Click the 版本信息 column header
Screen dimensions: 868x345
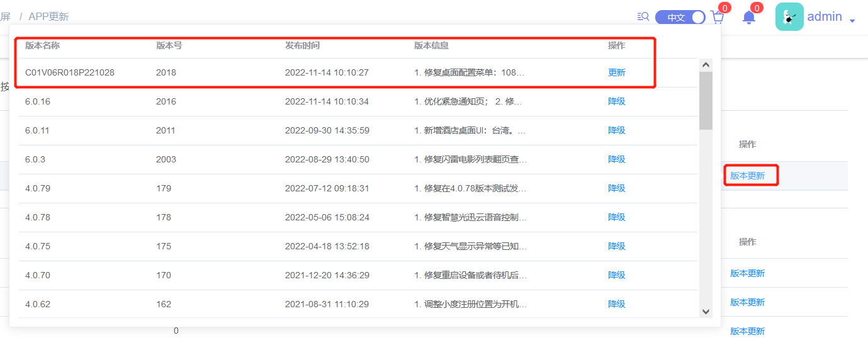(x=431, y=45)
